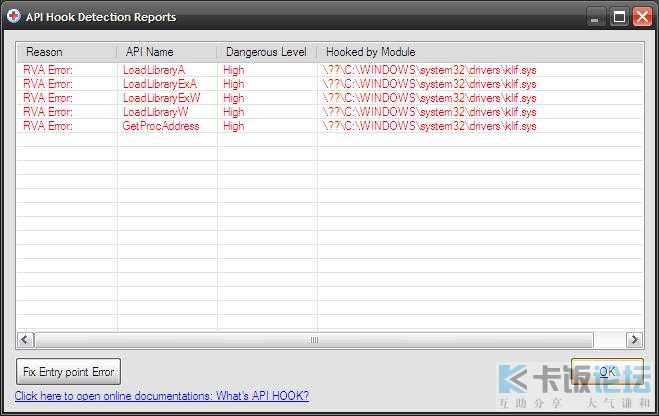
Task: Sort by the Reason column header
Action: coord(66,52)
